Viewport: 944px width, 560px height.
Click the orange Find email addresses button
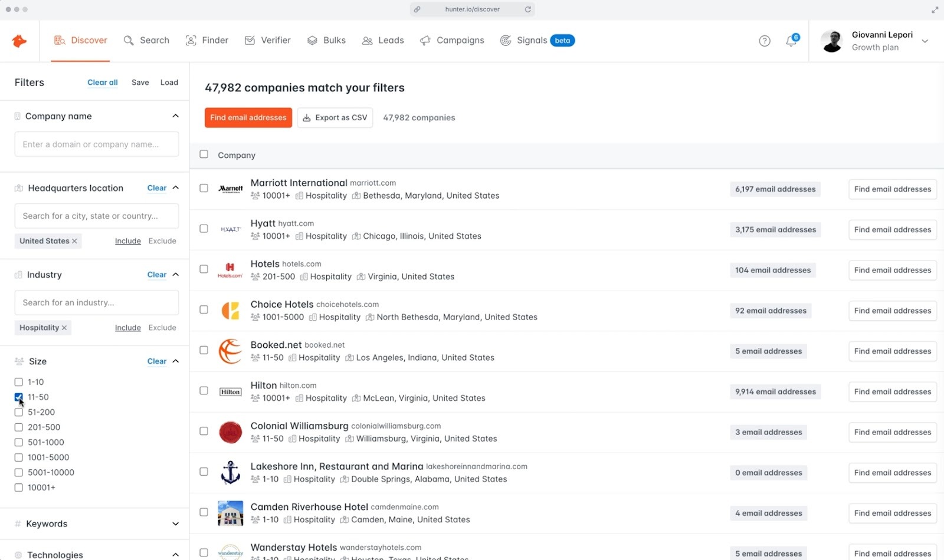(x=248, y=118)
